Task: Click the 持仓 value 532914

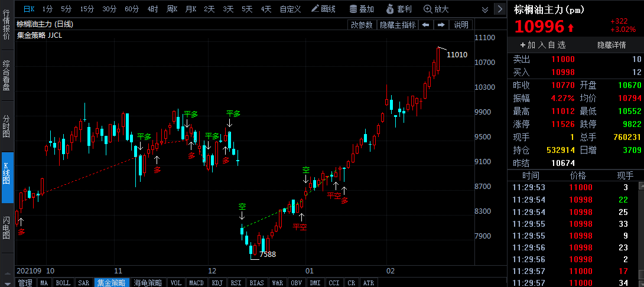Action: [561, 150]
